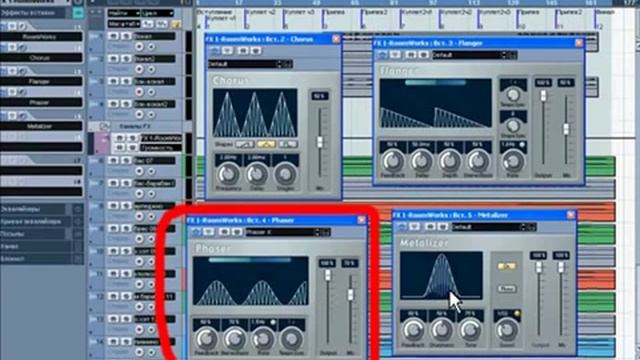This screenshot has height=360, width=640.
Task: Click the Phaser Mix slider handle
Action: pyautogui.click(x=350, y=295)
